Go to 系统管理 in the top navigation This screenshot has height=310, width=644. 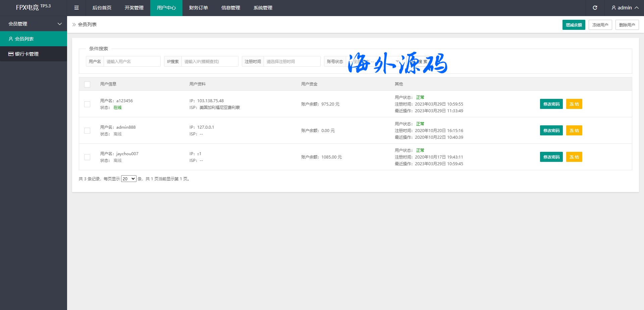click(263, 8)
